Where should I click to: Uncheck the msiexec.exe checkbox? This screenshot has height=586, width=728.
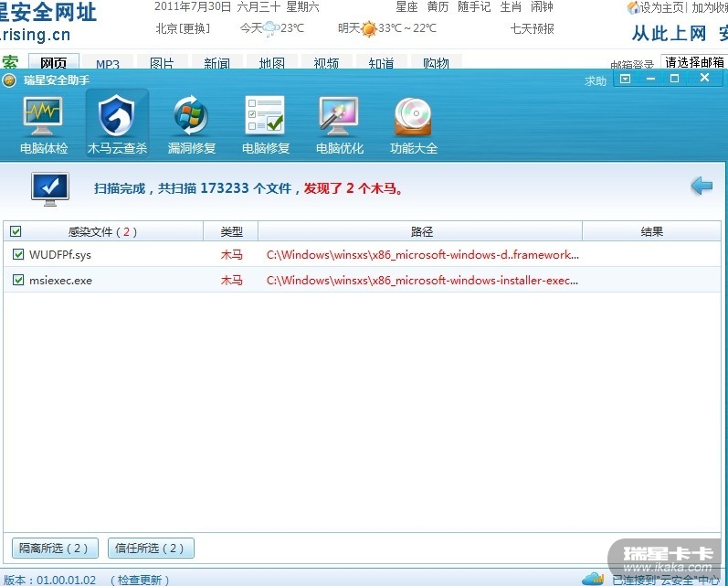(18, 280)
